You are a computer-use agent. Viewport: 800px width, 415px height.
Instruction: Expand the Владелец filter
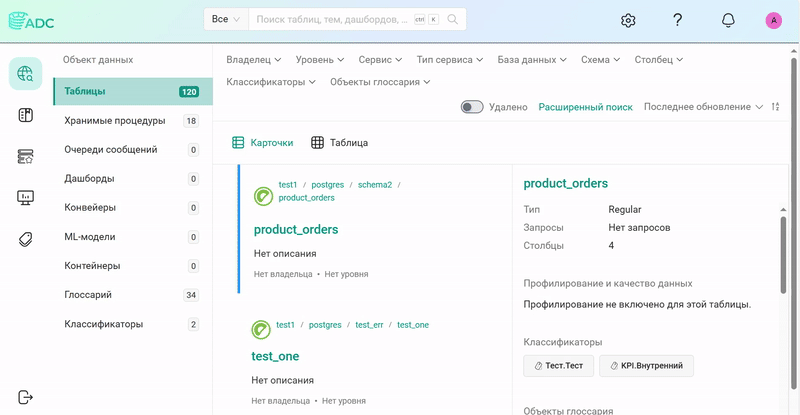pos(254,60)
